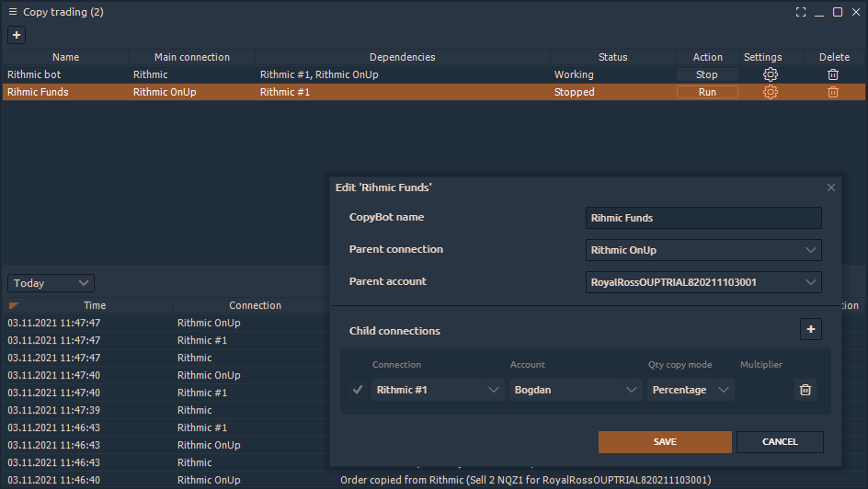
Task: Delete the Rihmic Funds row via trash icon
Action: (x=832, y=92)
